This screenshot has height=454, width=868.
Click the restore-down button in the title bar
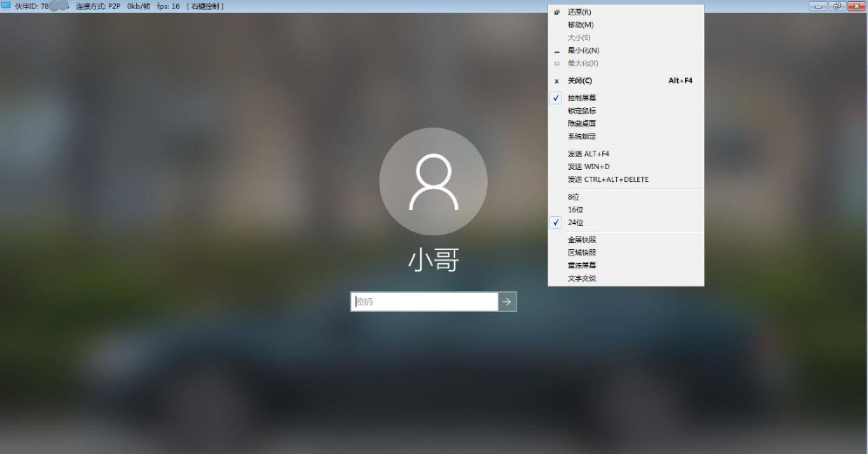(837, 6)
